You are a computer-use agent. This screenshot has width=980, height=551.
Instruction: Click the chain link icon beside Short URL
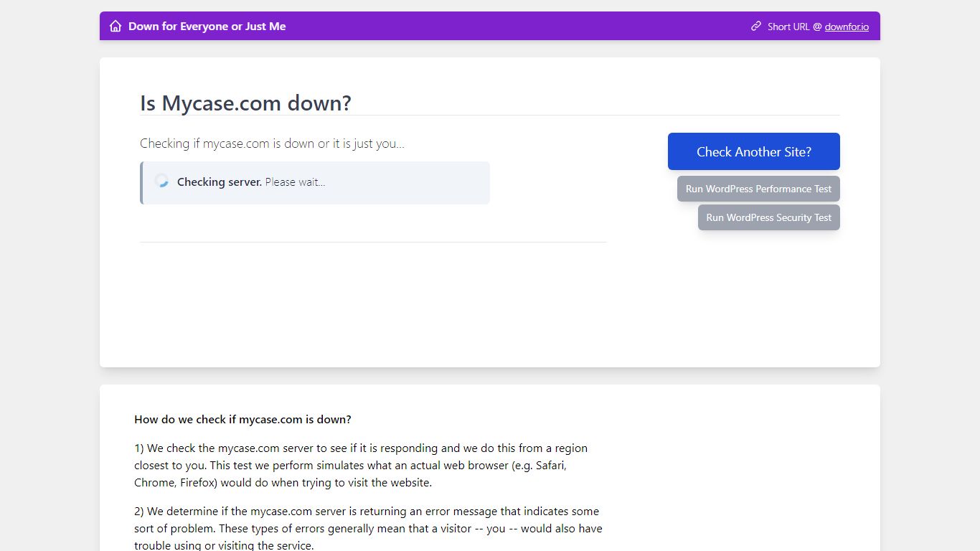coord(756,27)
